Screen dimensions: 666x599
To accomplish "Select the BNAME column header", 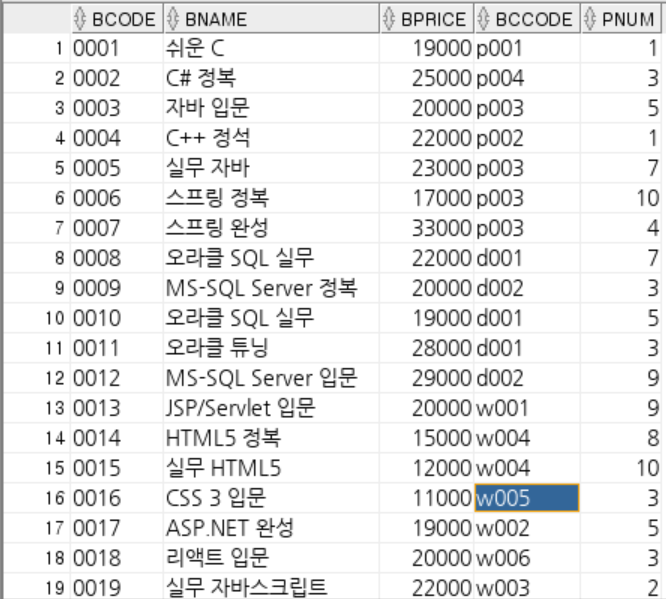I will tap(271, 19).
